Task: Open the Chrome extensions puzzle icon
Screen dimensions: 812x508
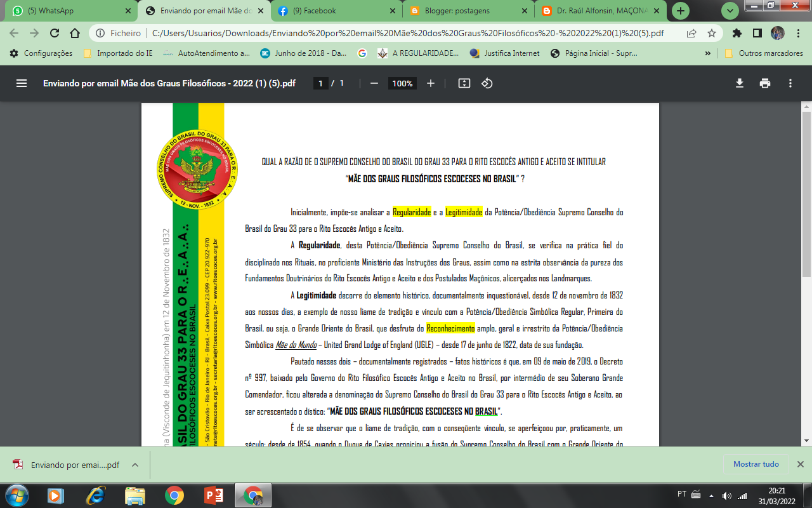Action: click(x=737, y=33)
